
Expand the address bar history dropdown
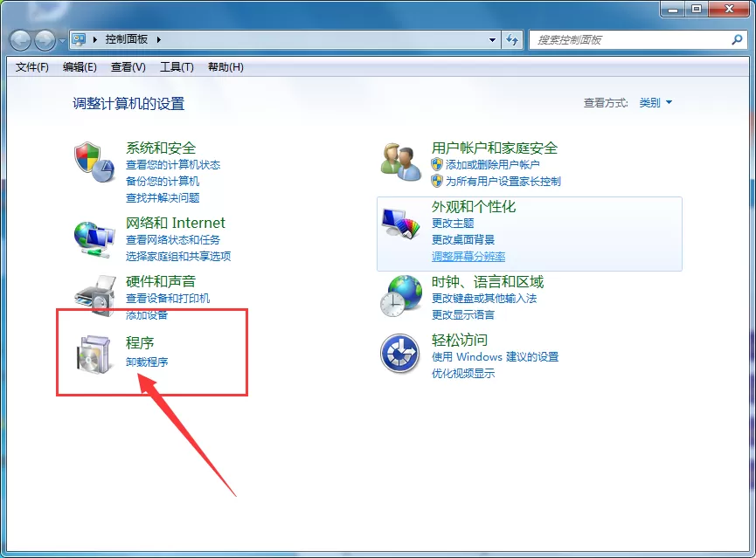tap(492, 40)
